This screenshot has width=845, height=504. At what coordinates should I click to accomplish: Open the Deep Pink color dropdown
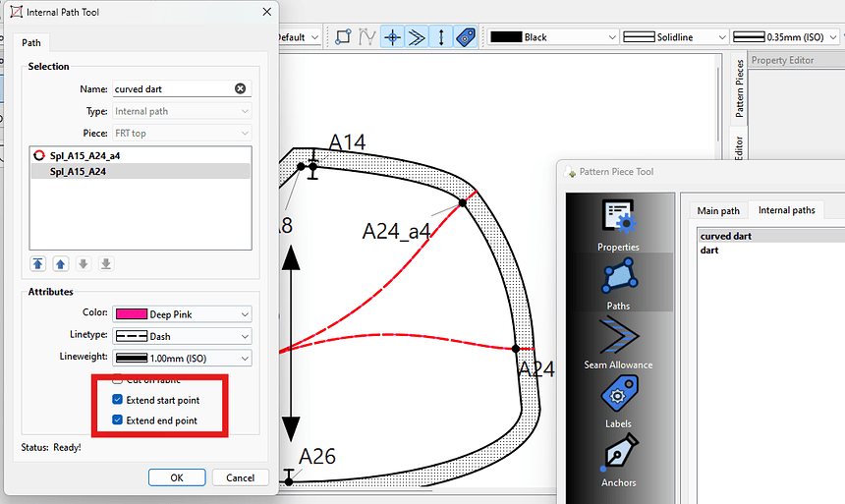[182, 314]
